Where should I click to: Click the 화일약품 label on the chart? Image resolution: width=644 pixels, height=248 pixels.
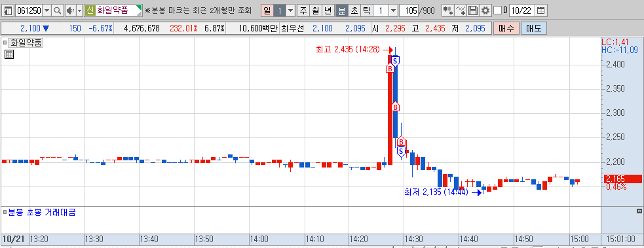(26, 43)
